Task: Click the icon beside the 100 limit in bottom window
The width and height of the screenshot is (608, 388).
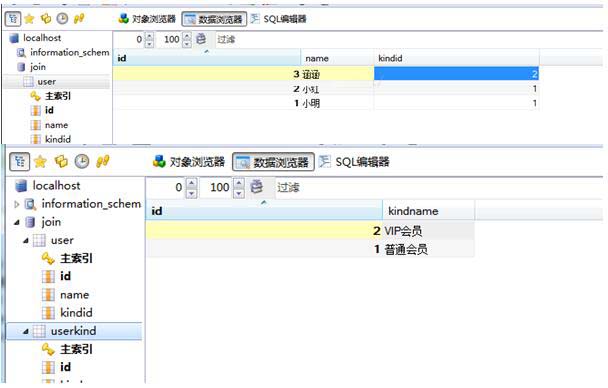Action: coord(256,187)
